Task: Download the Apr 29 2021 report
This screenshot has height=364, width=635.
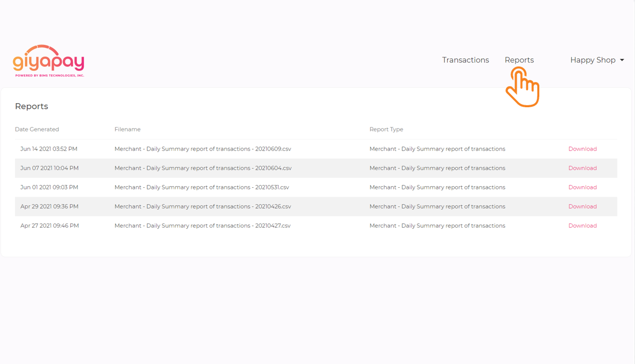Action: click(582, 206)
